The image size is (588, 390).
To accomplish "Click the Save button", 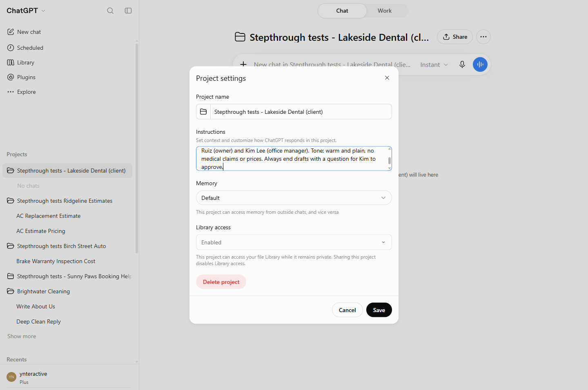I will 379,310.
